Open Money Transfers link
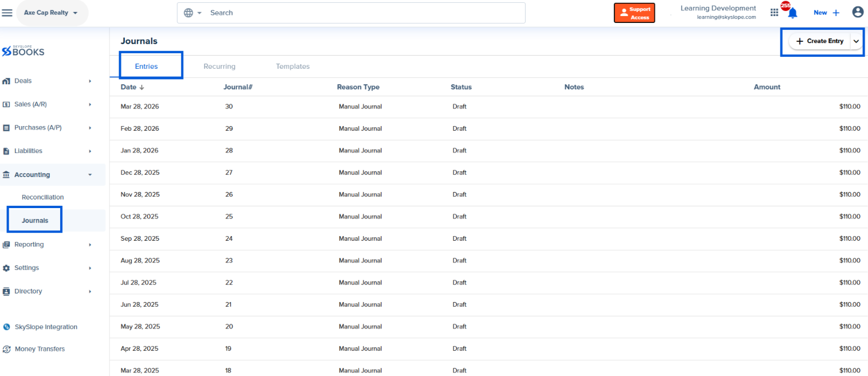Screen dimensions: 868x376 coord(40,349)
